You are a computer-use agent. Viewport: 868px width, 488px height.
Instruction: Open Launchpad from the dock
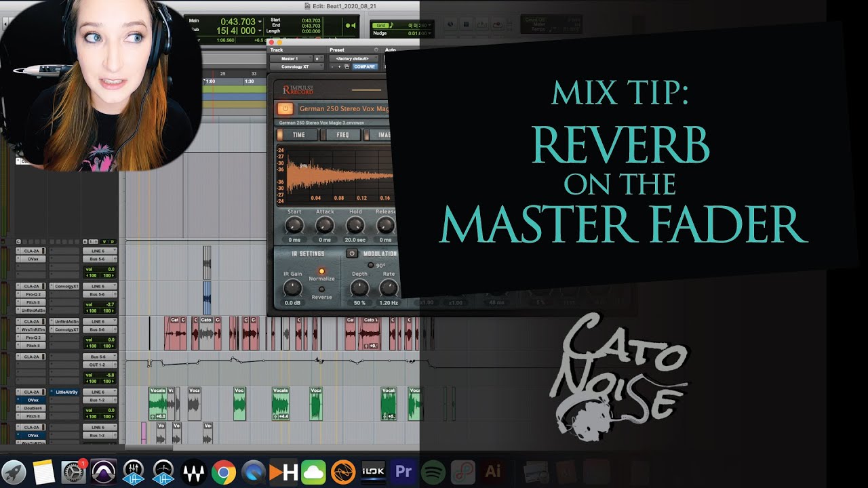pyautogui.click(x=14, y=472)
